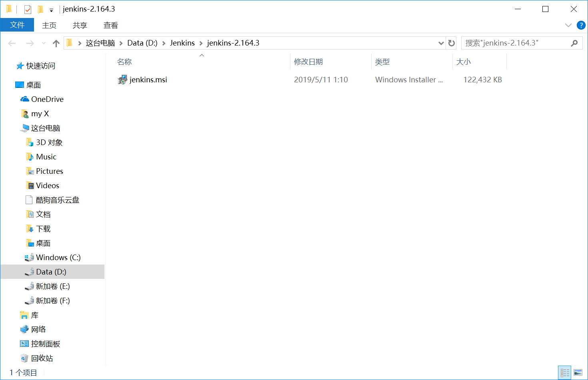Open the 文档 folder
588x380 pixels.
[x=43, y=214]
